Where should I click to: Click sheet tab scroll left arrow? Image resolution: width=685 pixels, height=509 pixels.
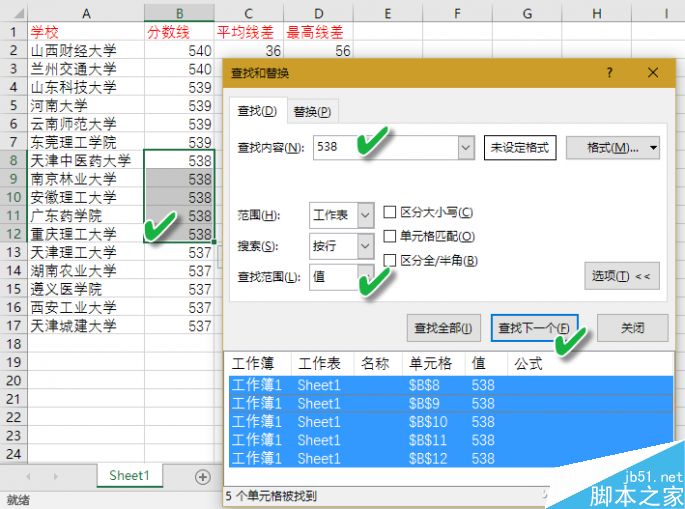click(x=27, y=477)
